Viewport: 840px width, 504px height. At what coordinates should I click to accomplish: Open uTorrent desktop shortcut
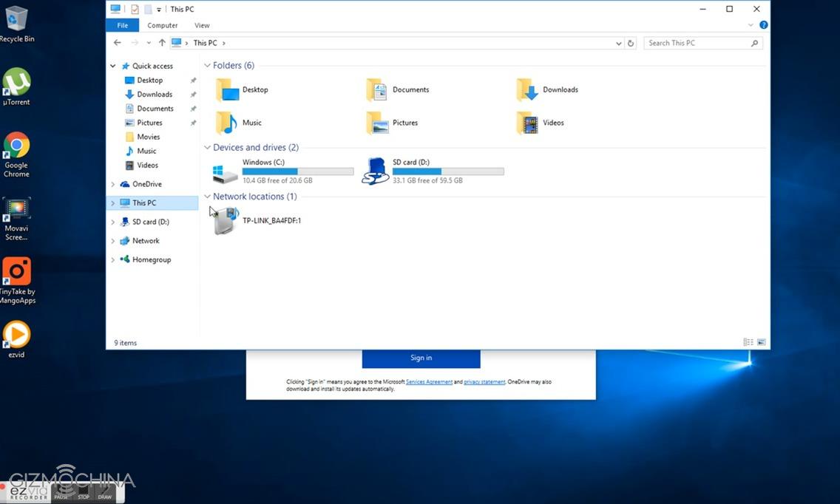tap(16, 83)
